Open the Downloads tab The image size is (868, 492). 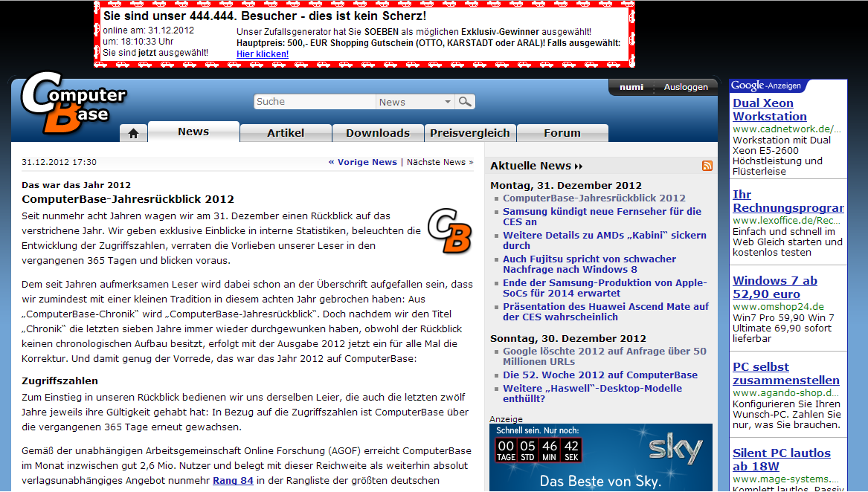pyautogui.click(x=378, y=133)
